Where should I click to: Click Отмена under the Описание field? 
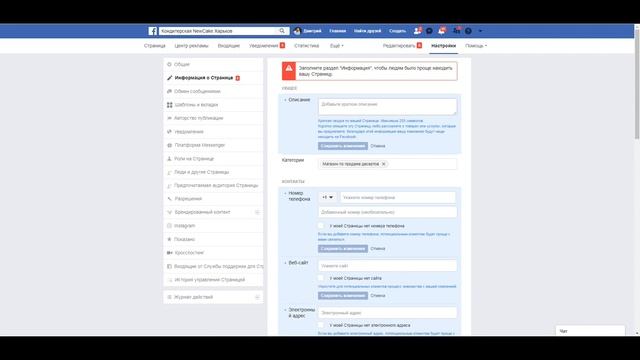coord(378,146)
